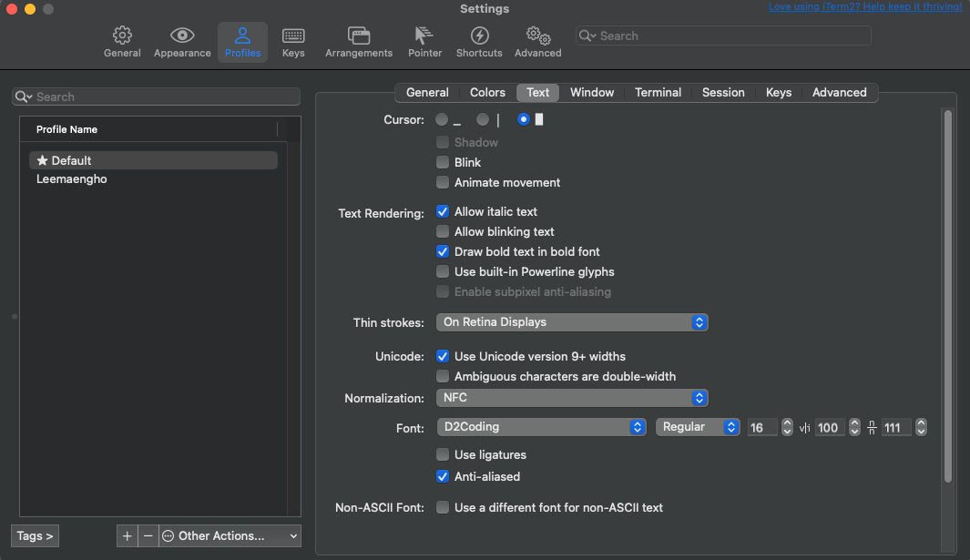The image size is (970, 560).
Task: Click magnifier icon in profile search field
Action: pyautogui.click(x=24, y=97)
